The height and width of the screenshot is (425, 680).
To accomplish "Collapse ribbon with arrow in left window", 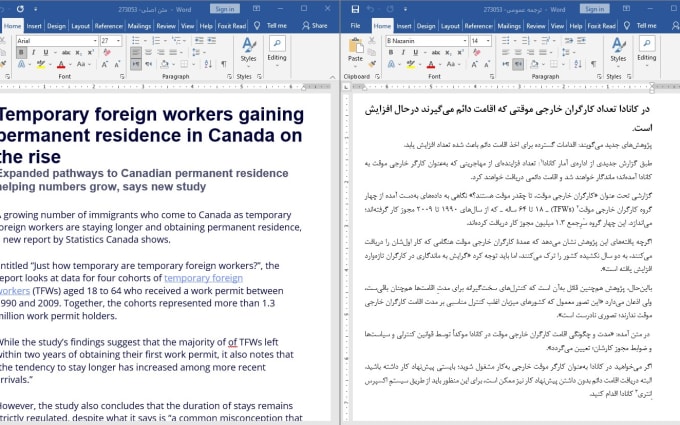I will coord(332,77).
